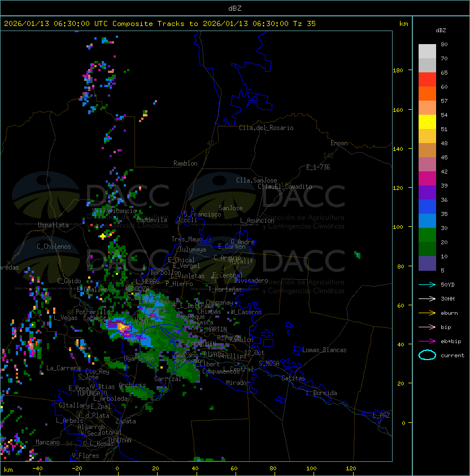Pick the light grey 80–70 dBZ swatch
This screenshot has width=470, height=476.
(427, 51)
